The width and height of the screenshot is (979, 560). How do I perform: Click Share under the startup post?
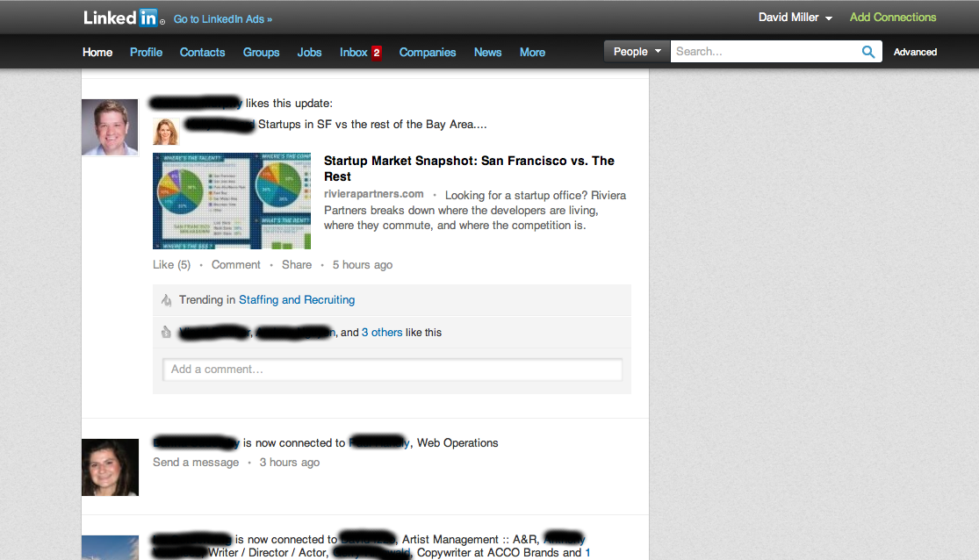(x=297, y=265)
